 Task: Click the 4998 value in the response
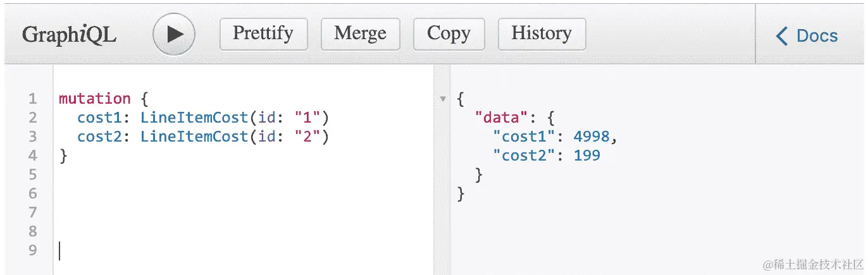point(592,137)
